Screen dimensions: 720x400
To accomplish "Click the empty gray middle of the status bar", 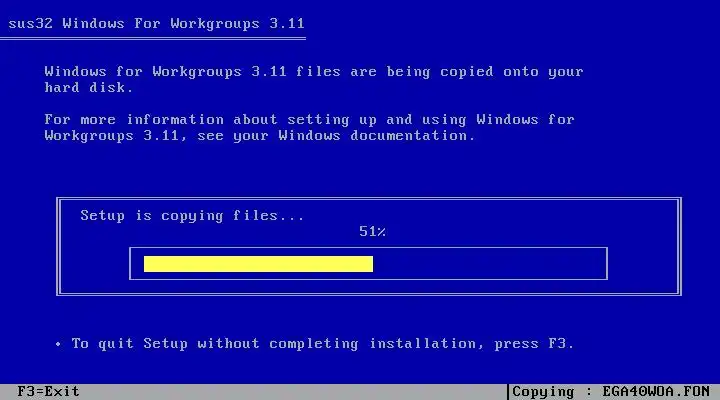I will [294, 392].
